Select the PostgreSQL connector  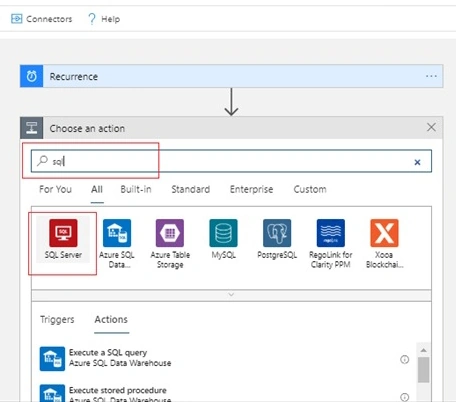277,239
